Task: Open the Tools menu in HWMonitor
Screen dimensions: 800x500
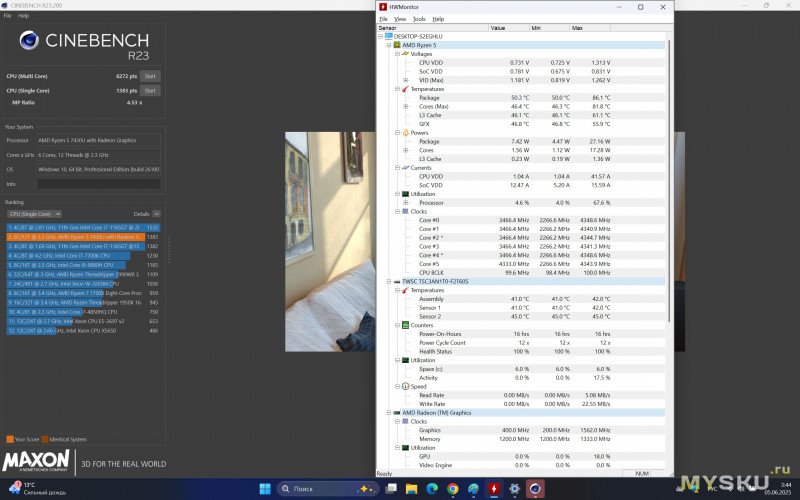Action: coord(419,19)
